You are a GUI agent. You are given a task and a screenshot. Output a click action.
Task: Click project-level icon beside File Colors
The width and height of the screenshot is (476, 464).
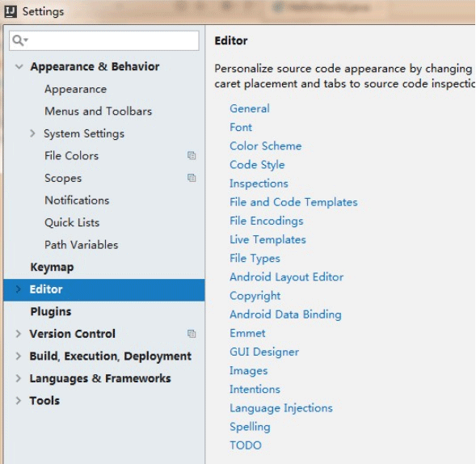(x=192, y=155)
